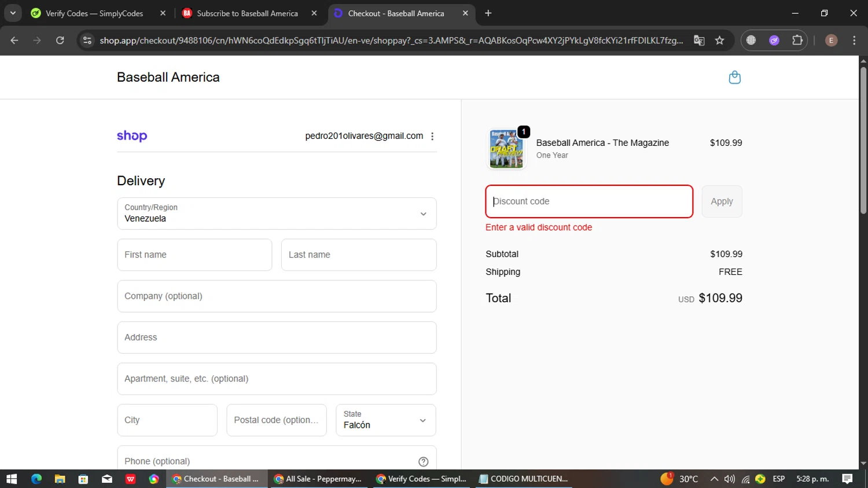This screenshot has height=488, width=868.
Task: Click the purple extension icon
Action: click(774, 41)
